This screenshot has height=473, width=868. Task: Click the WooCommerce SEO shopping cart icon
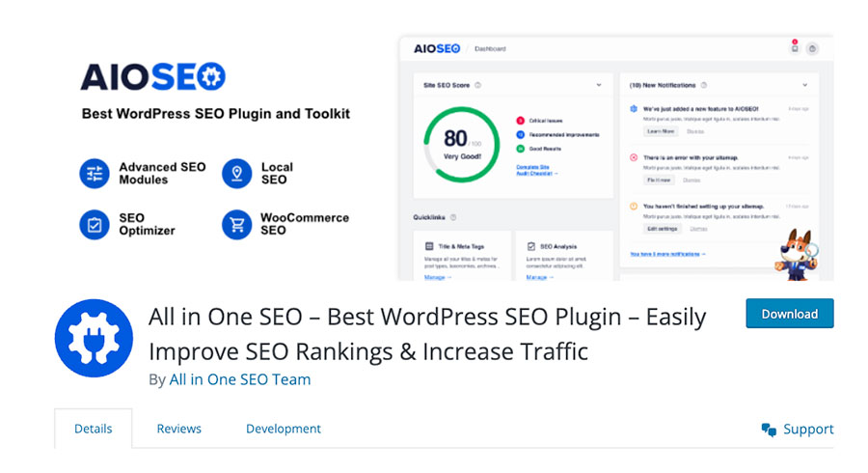click(237, 224)
